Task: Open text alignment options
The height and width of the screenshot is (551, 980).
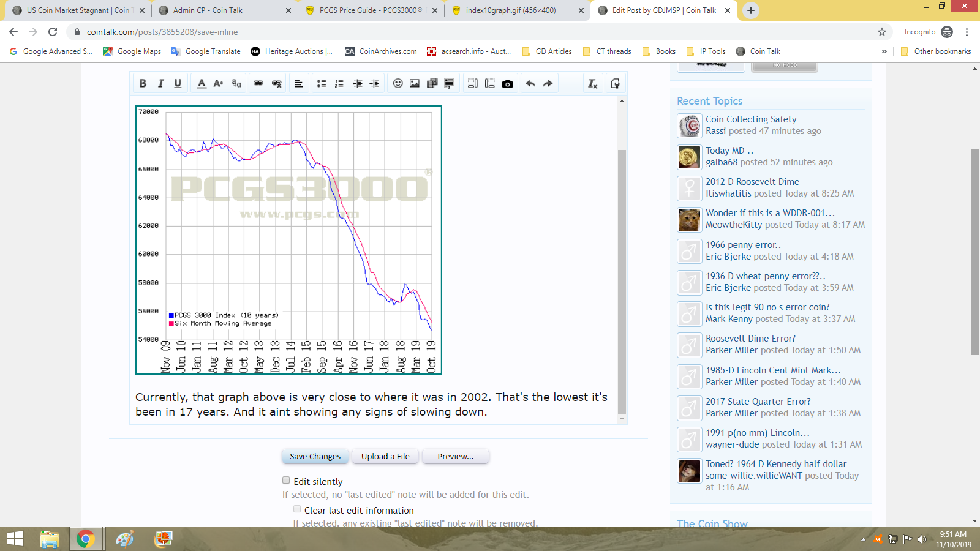Action: 299,83
